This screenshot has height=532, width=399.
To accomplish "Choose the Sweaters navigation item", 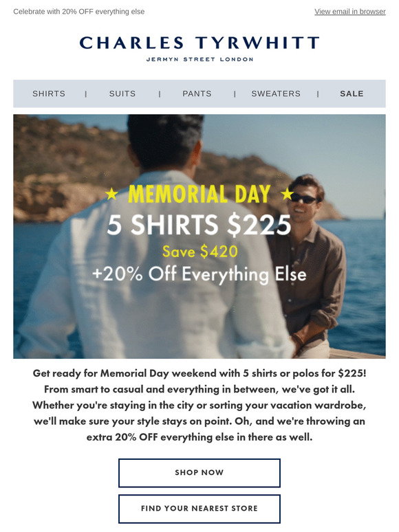I will [276, 93].
